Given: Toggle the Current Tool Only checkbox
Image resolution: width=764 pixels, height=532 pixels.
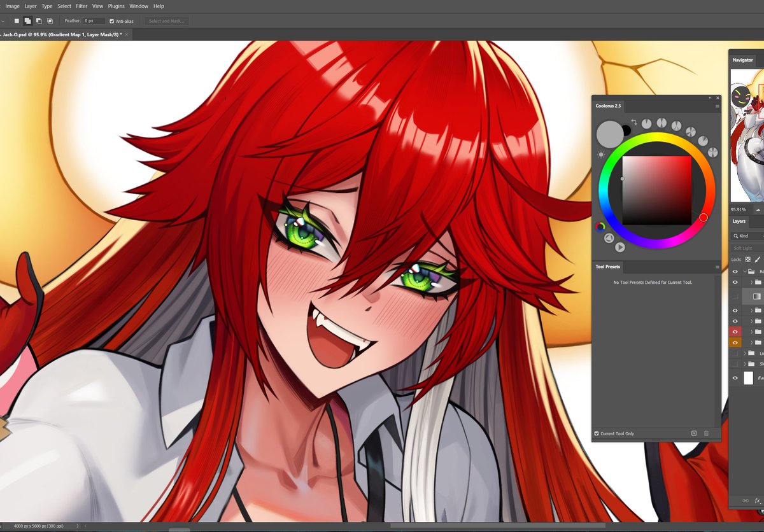Looking at the screenshot, I should point(597,433).
